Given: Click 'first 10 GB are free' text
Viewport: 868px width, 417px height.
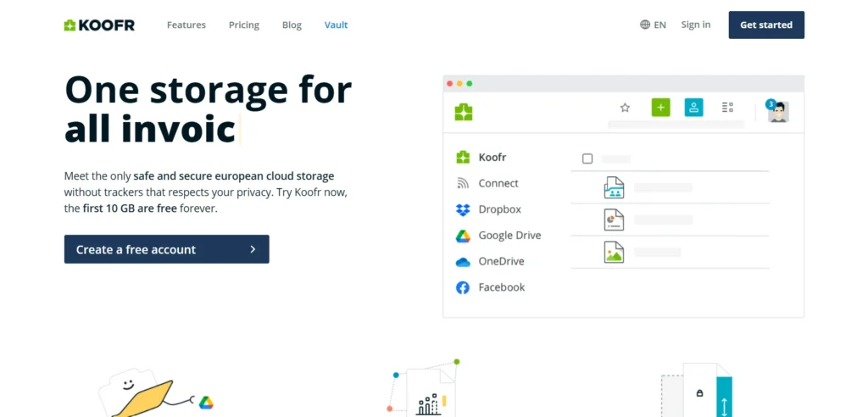Looking at the screenshot, I should pos(130,208).
